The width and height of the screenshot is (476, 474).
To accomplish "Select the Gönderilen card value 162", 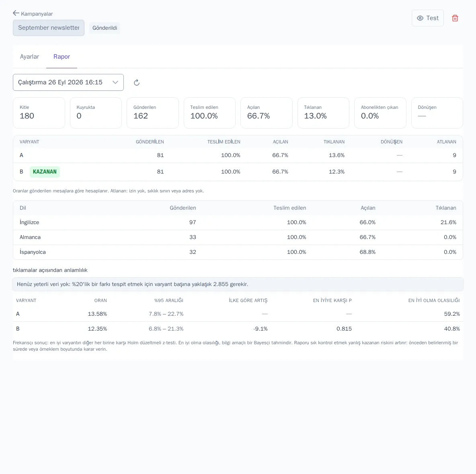I will (x=141, y=116).
